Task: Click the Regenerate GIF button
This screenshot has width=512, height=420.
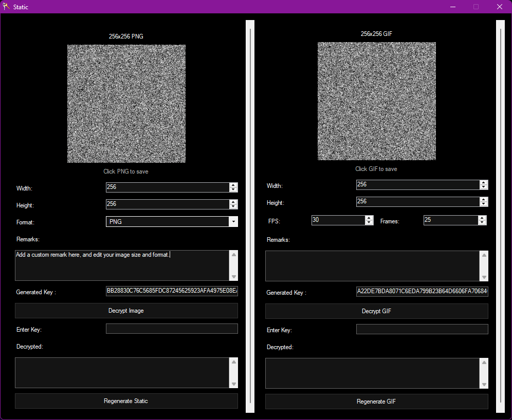Action: (377, 402)
